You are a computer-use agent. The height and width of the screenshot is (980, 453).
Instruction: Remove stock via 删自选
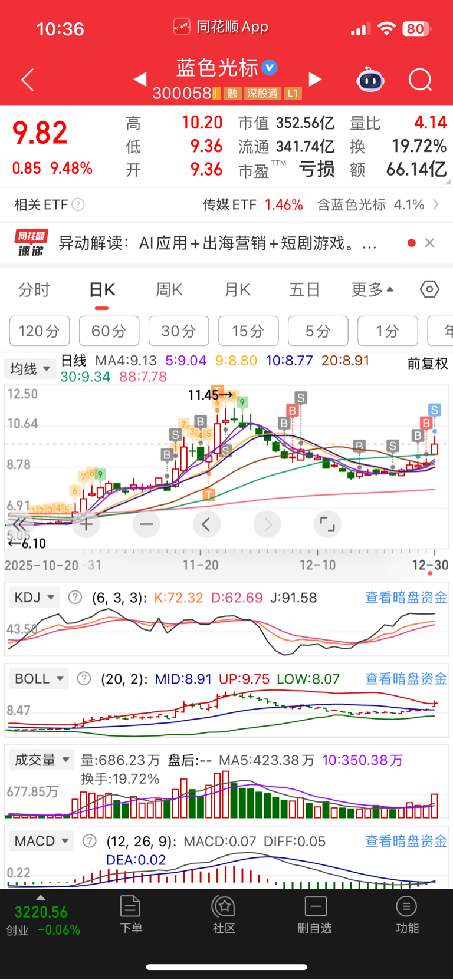tap(315, 915)
